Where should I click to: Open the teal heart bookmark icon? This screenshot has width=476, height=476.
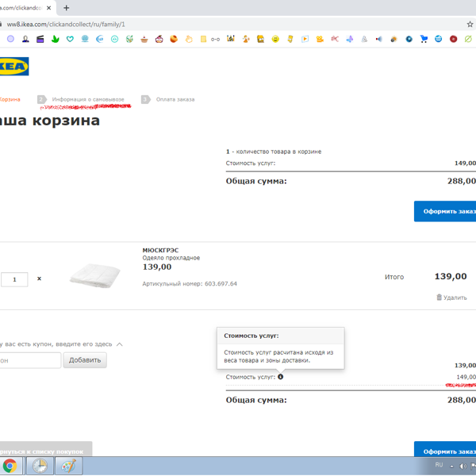[70, 39]
